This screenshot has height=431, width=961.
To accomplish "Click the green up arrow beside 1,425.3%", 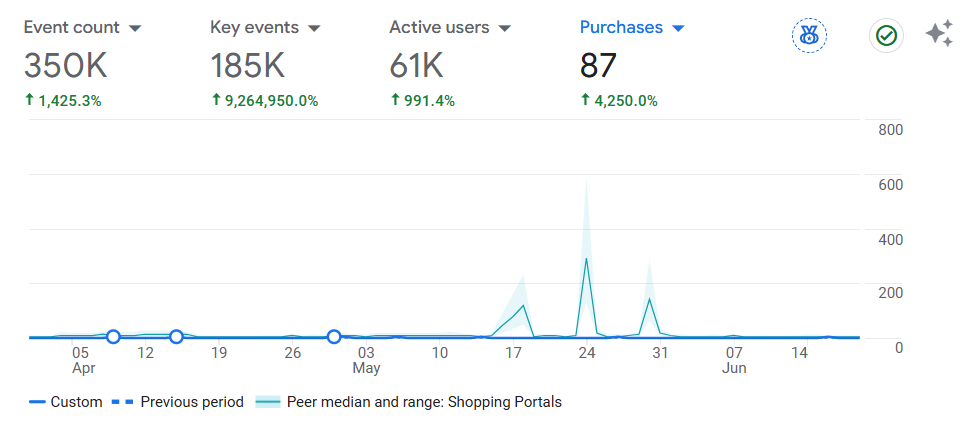I will (x=29, y=100).
